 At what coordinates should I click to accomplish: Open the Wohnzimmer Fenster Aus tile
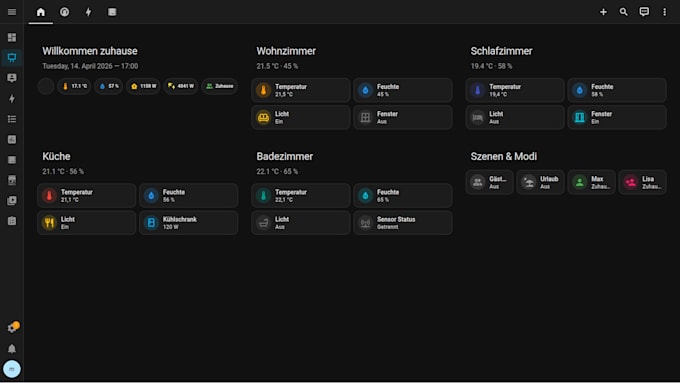coord(403,118)
